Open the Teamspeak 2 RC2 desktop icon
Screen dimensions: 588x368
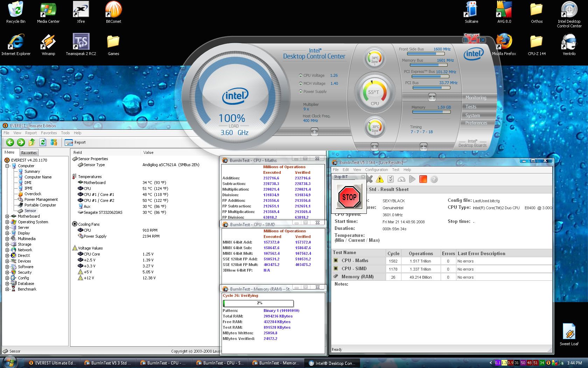click(81, 45)
